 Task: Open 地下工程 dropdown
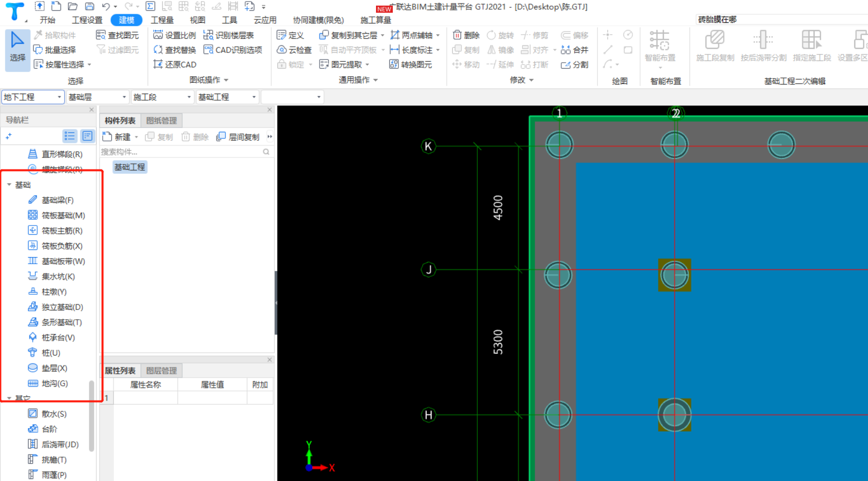(33, 97)
